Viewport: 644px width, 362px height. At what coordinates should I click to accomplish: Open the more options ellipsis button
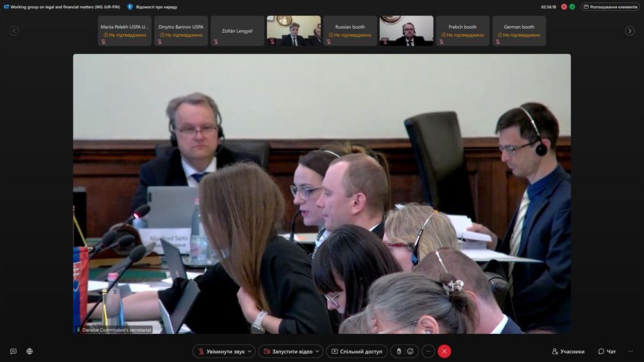[428, 351]
